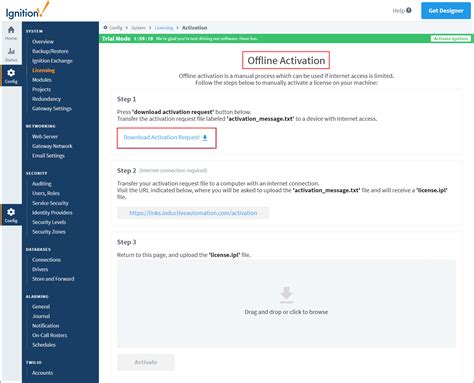
Task: Open Modules page
Action: pyautogui.click(x=42, y=80)
